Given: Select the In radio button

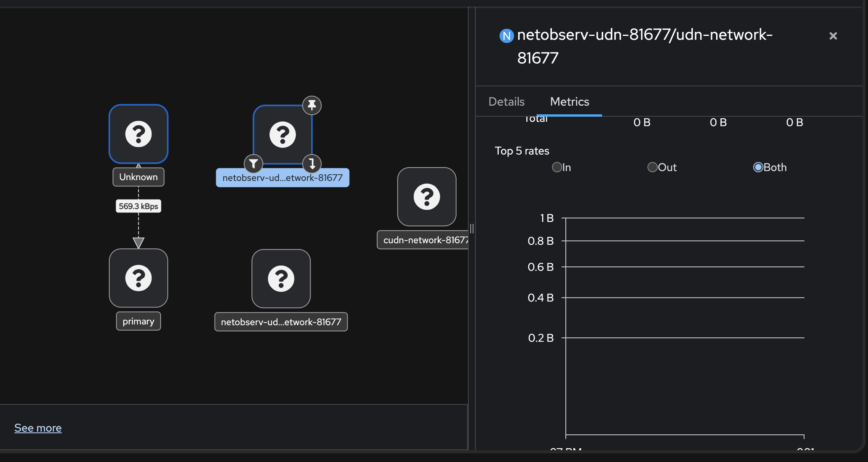Looking at the screenshot, I should 557,167.
